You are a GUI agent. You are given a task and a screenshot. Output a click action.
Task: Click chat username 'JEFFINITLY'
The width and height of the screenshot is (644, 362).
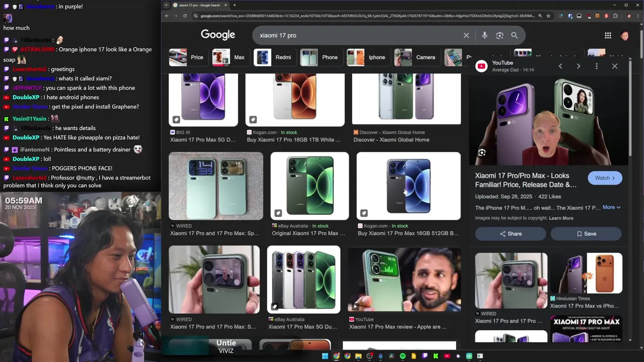point(27,88)
